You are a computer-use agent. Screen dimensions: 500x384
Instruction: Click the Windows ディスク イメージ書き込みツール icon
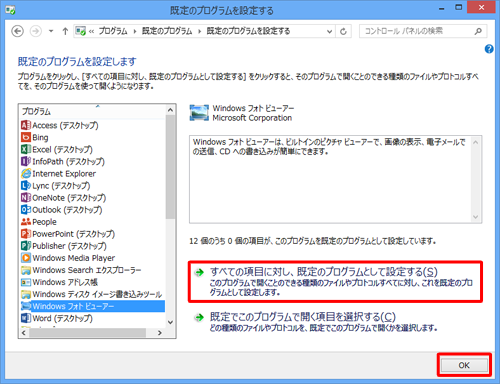click(26, 294)
